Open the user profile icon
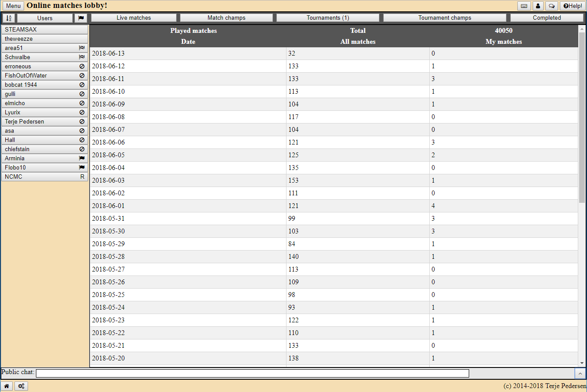This screenshot has height=392, width=587. point(538,6)
